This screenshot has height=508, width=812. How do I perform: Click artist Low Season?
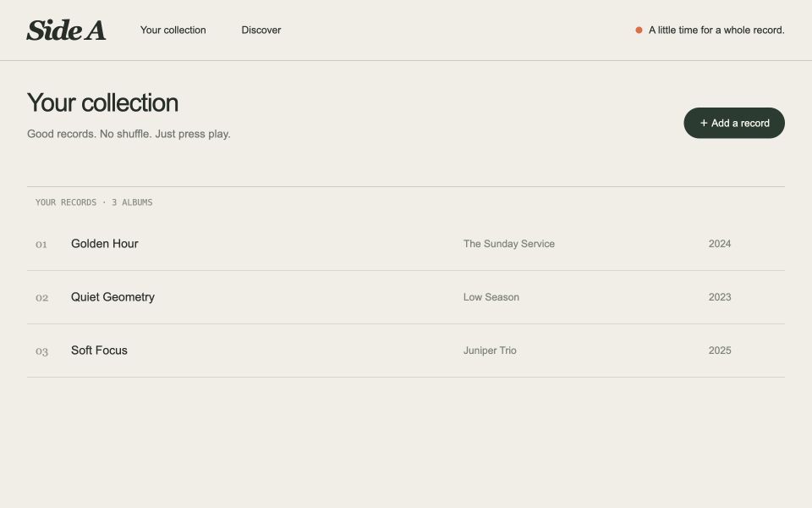491,297
